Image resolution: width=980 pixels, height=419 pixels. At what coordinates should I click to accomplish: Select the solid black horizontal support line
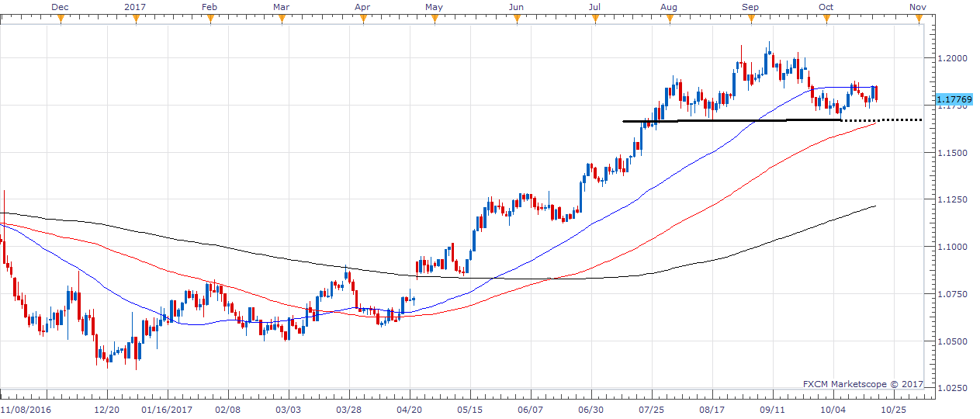pyautogui.click(x=732, y=120)
